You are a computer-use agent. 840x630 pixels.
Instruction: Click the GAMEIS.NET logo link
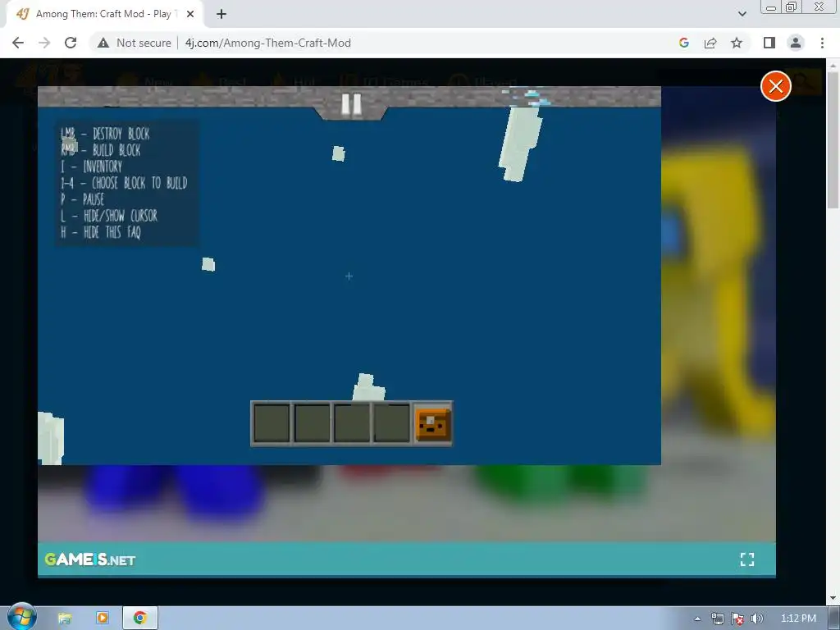point(90,559)
